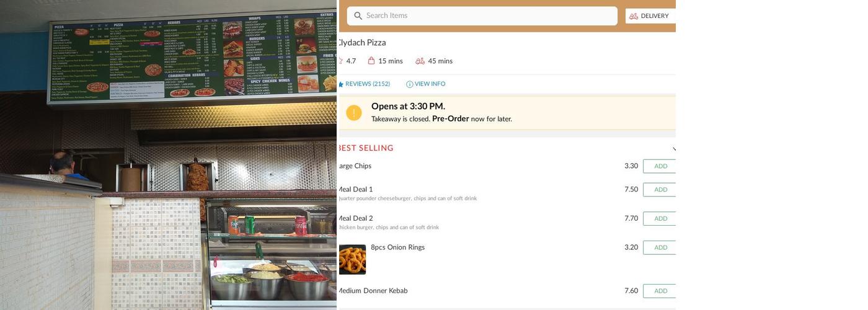868x310 pixels.
Task: Add Medium Donner Kebab to the order
Action: tap(660, 291)
